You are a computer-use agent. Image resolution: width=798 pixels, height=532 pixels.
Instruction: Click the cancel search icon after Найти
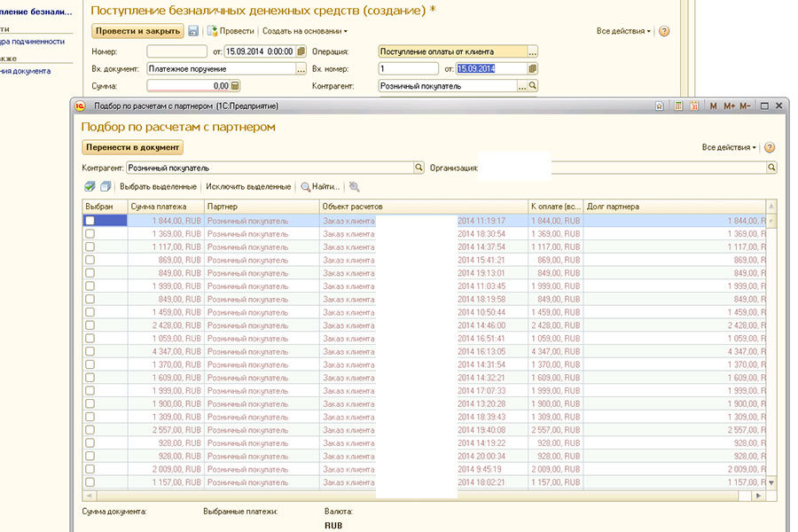click(355, 187)
